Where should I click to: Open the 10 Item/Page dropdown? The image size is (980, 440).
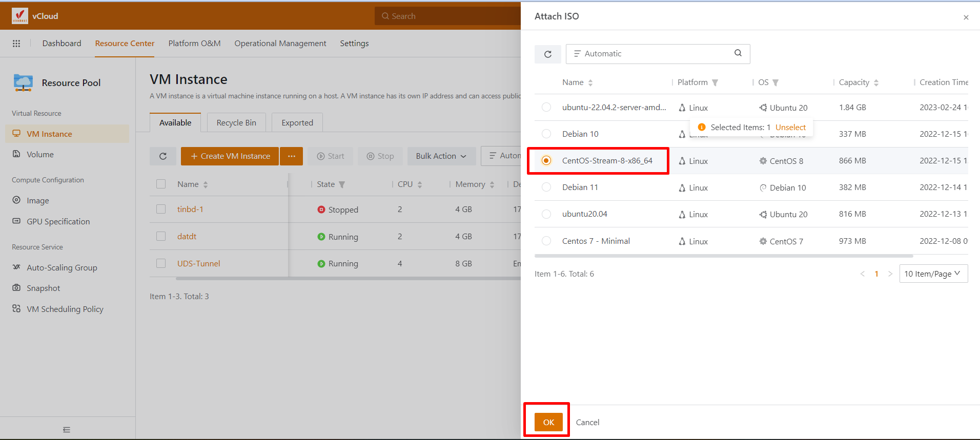(x=933, y=274)
